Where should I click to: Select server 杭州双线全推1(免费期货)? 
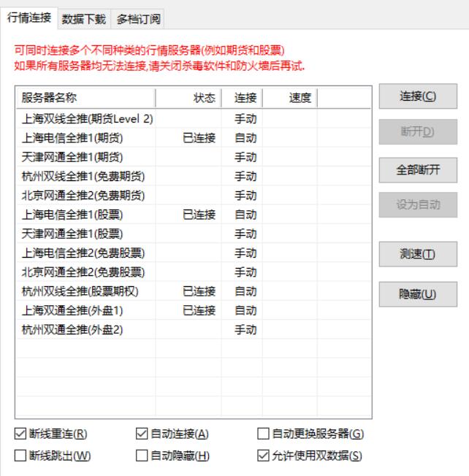(83, 176)
